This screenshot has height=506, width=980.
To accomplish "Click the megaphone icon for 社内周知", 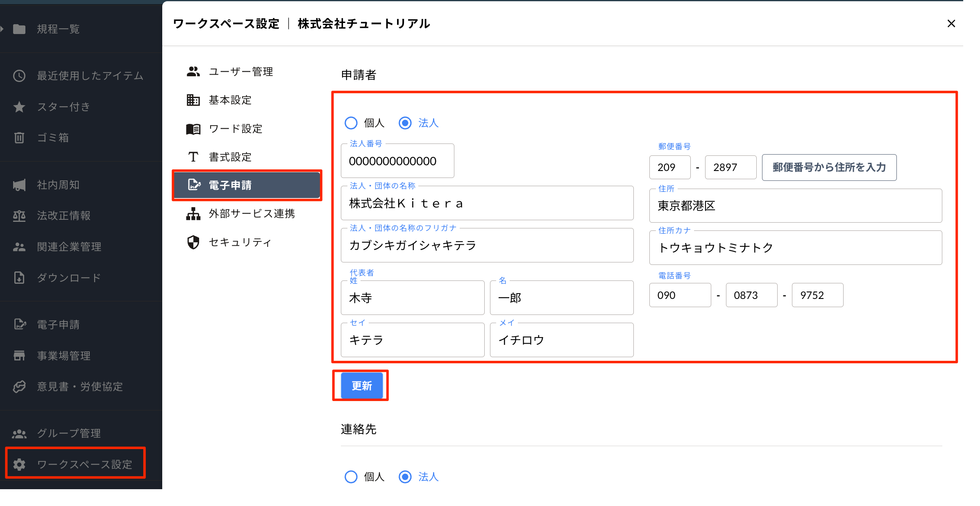I will tap(19, 185).
